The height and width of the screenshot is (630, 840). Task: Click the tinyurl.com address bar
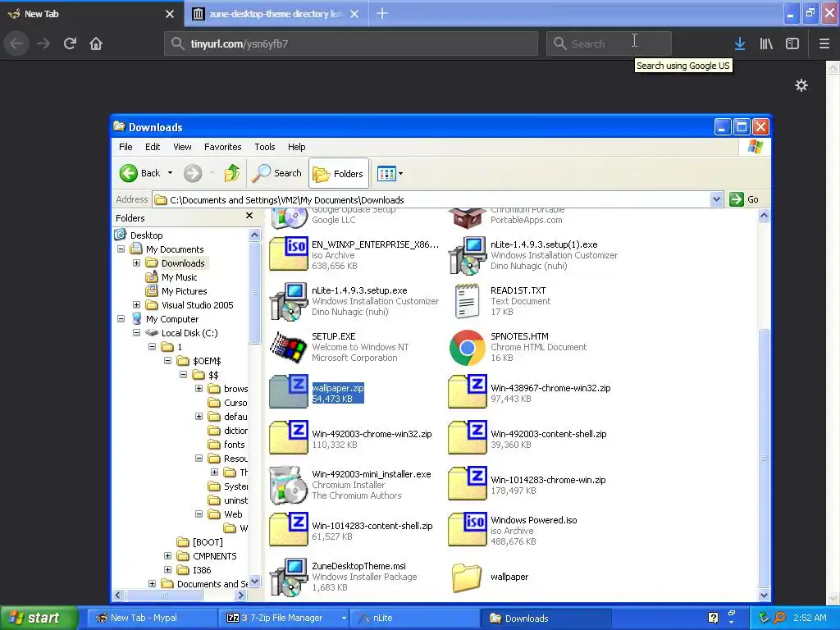[x=351, y=43]
